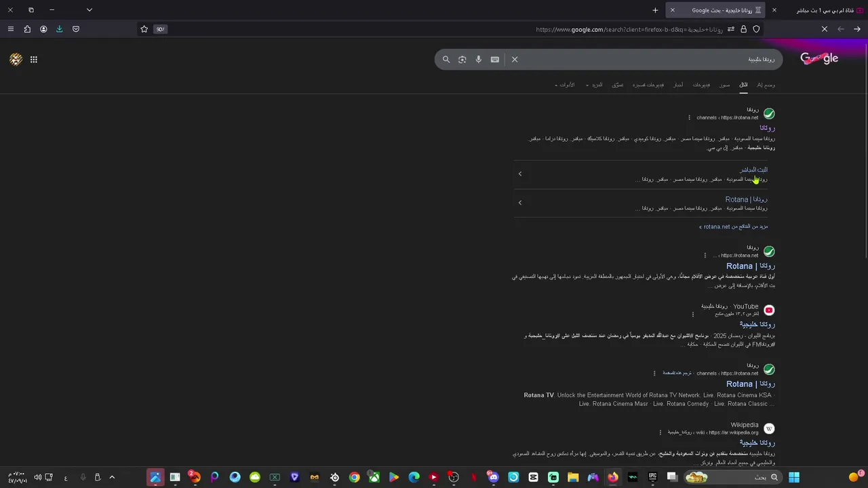
Task: Clear the Google search box text
Action: [x=515, y=60]
